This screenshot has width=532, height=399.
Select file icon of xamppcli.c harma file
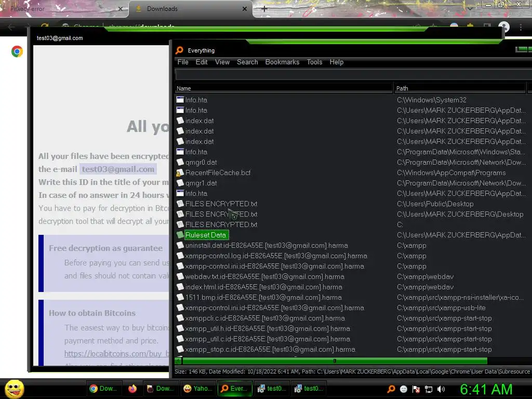180,318
